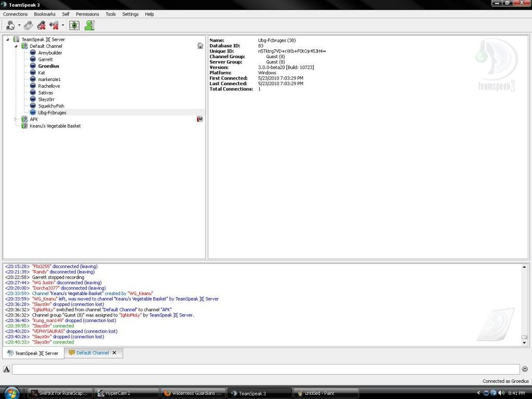This screenshot has width=532, height=399.
Task: Click the status icon beside Groedius
Action: click(33, 65)
